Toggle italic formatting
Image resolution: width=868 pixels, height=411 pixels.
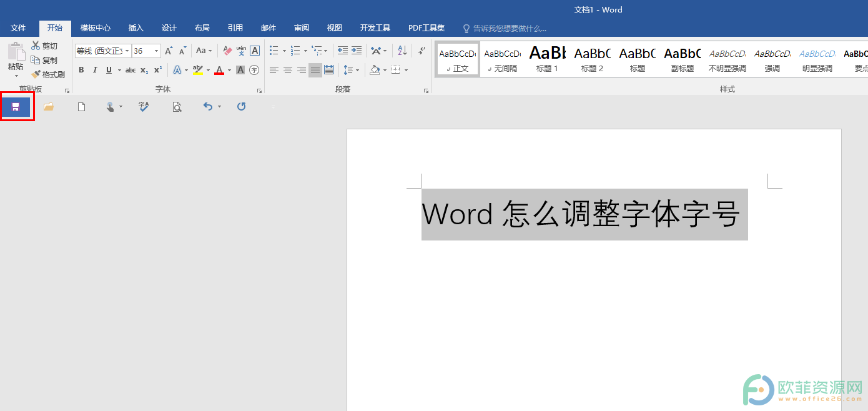(95, 70)
